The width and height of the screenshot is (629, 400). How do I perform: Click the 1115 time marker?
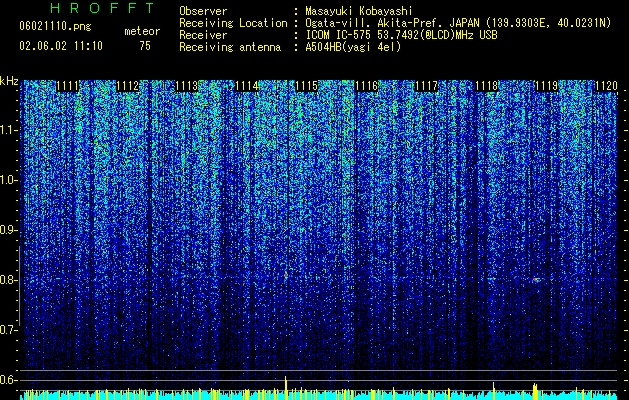tap(307, 86)
